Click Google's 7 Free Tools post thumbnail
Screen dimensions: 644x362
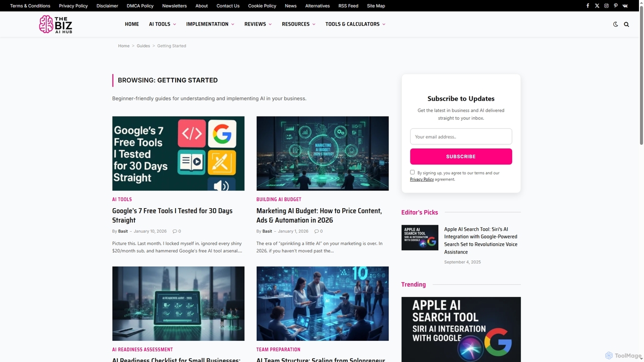[x=178, y=153]
